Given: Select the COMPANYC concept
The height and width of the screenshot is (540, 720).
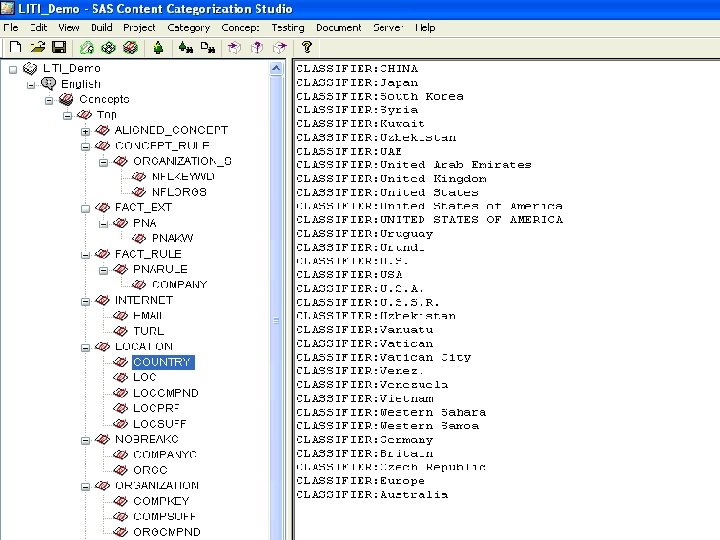Looking at the screenshot, I should 164,454.
